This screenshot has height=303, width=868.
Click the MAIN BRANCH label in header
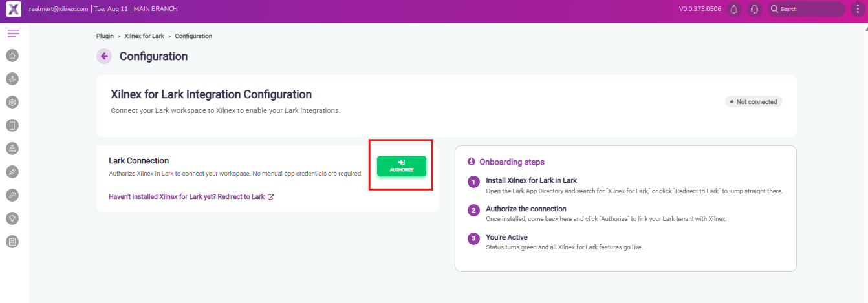pos(156,9)
